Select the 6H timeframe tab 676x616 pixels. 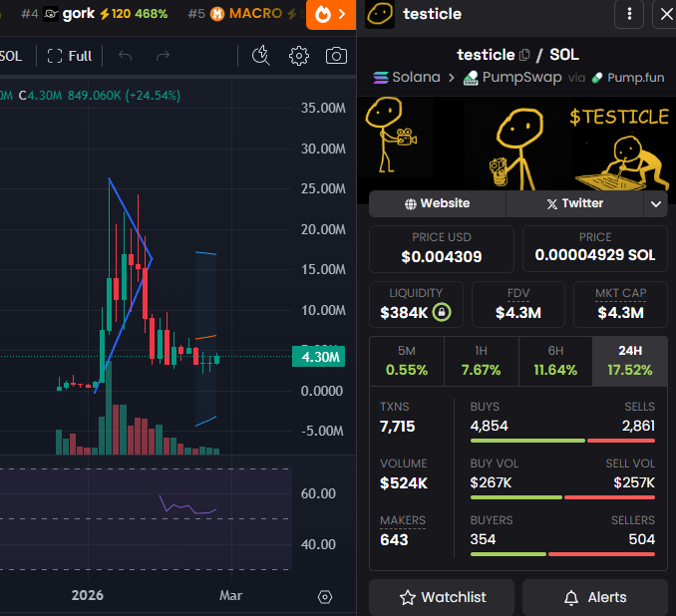tap(555, 361)
